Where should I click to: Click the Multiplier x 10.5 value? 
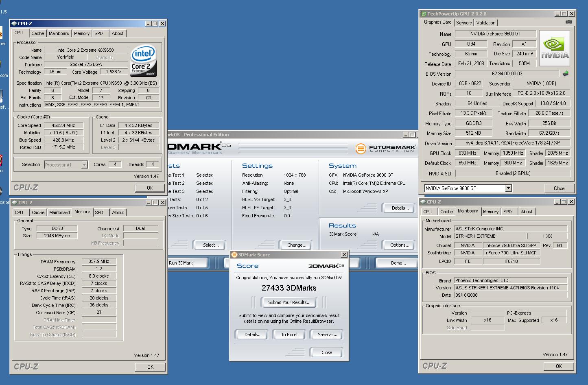[x=63, y=133]
